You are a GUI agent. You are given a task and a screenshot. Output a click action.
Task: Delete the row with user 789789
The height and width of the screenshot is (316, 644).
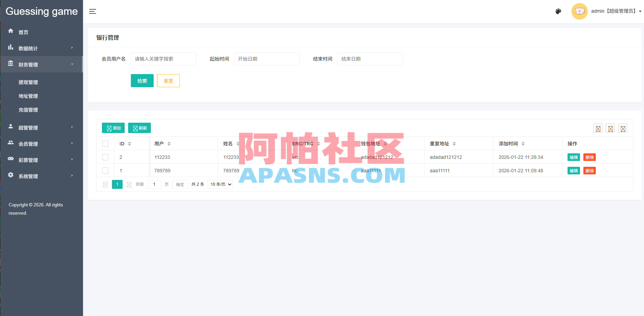(x=590, y=171)
